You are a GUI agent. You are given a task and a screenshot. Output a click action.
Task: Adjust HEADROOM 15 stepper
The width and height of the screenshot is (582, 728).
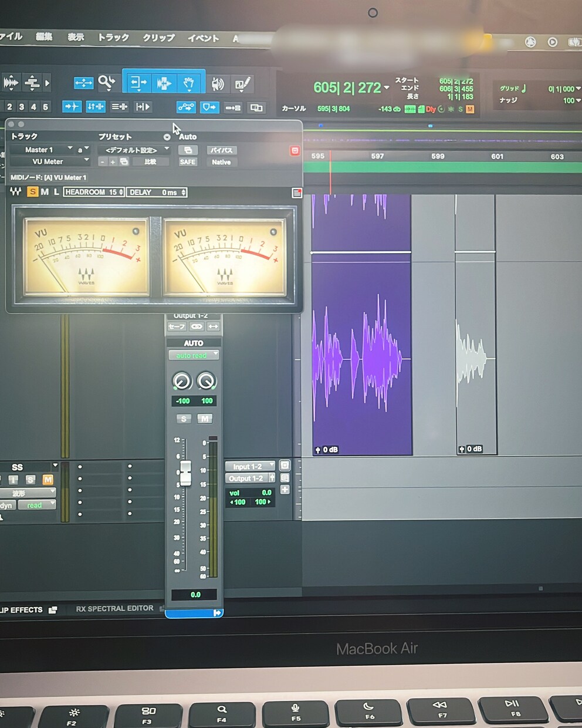[x=94, y=192]
